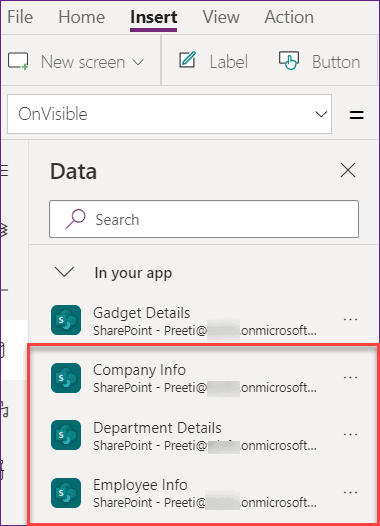
Task: Click the magnifier search icon
Action: 75,219
